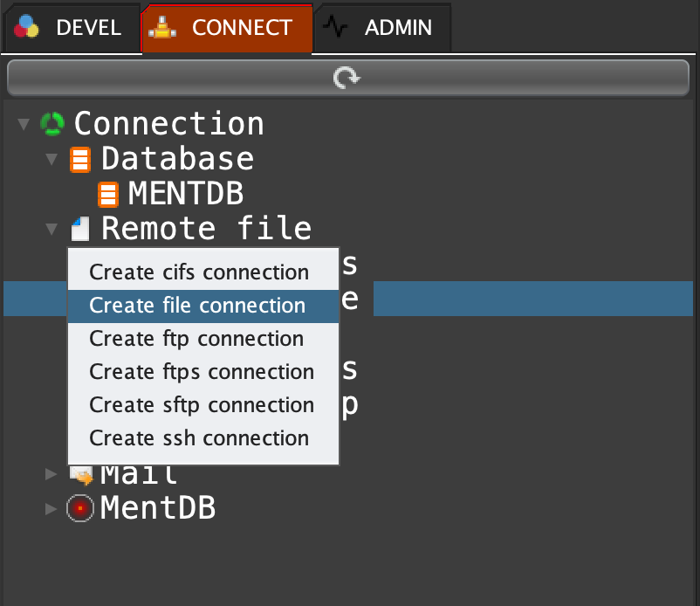Click the Mail envelope icon

coord(81,475)
